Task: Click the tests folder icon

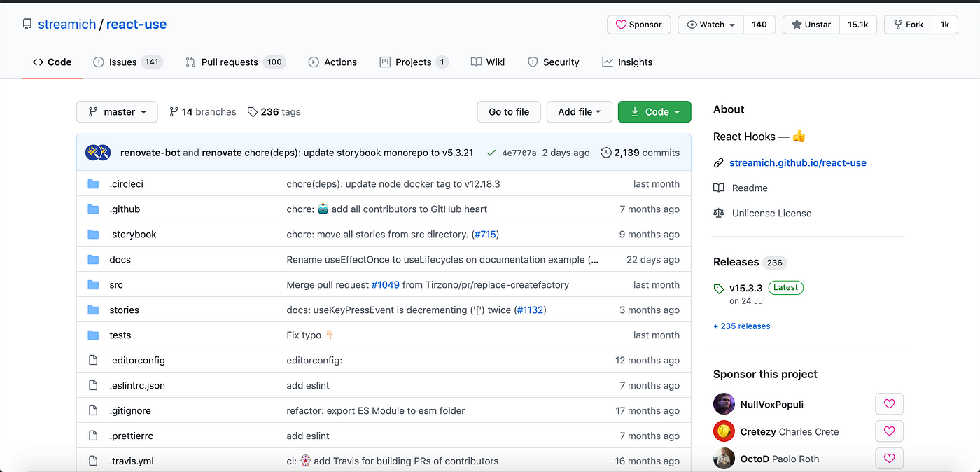Action: tap(93, 335)
